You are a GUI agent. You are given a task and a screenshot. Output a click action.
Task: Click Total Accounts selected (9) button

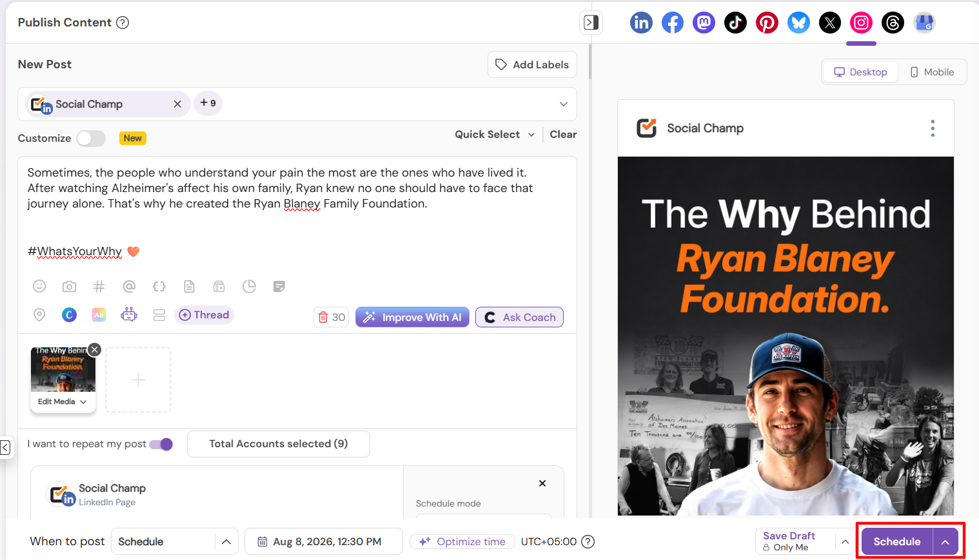279,444
